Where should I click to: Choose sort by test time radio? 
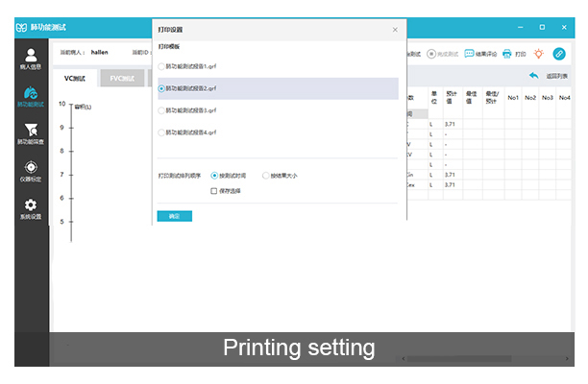pyautogui.click(x=214, y=176)
